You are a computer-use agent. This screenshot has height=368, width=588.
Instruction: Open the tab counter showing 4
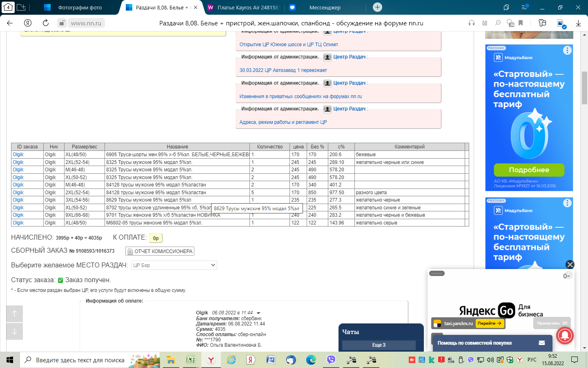click(x=8, y=7)
